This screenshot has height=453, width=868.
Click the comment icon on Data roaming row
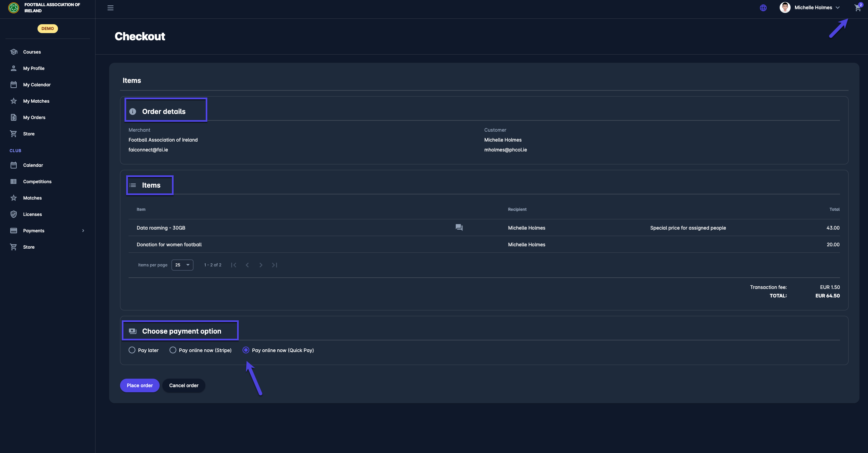[459, 228]
